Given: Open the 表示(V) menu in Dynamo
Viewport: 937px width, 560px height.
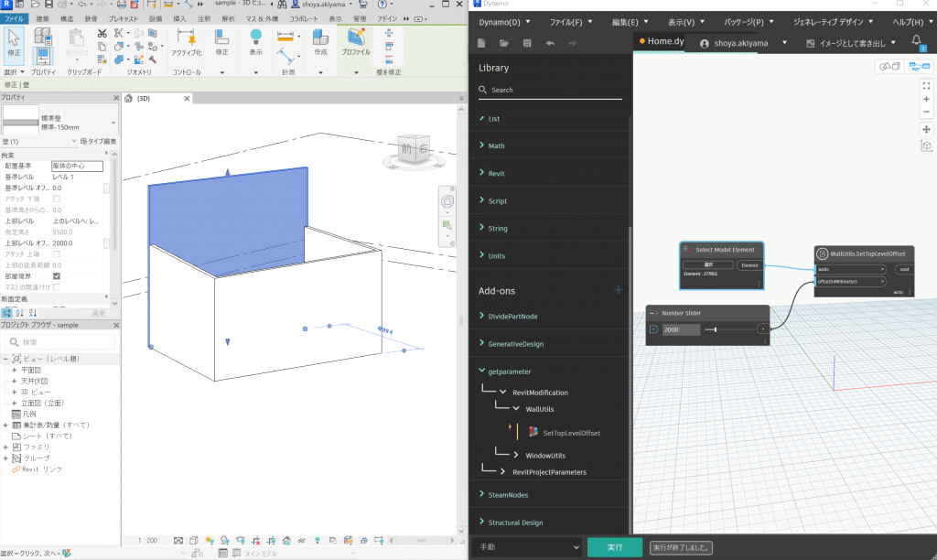Looking at the screenshot, I should click(x=681, y=21).
